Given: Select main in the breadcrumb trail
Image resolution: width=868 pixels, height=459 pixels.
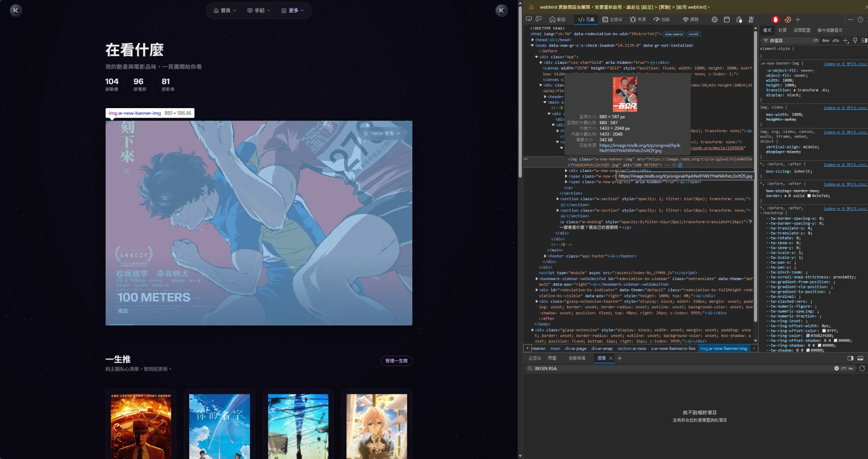Looking at the screenshot, I should click(x=555, y=348).
